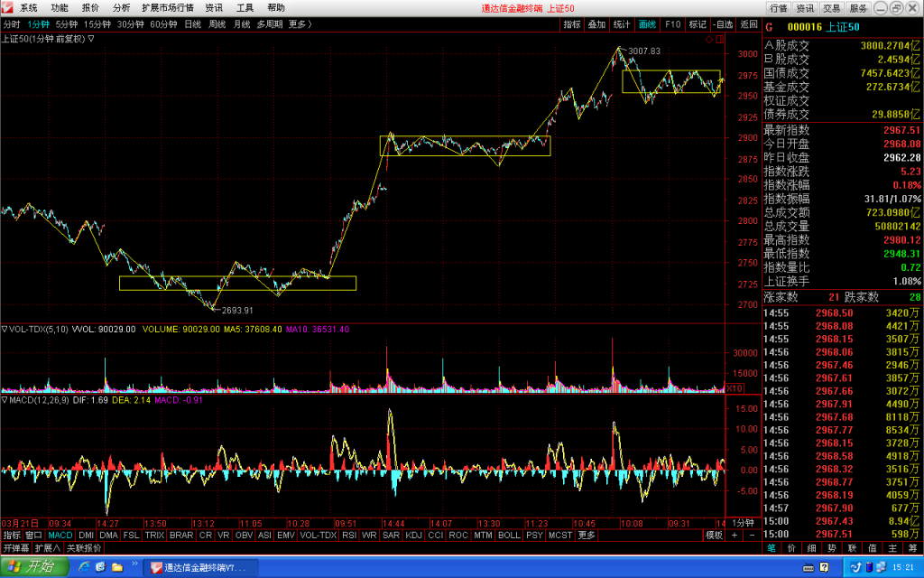
Task: Open Internet Explorer from the quick launch
Action: (84, 567)
